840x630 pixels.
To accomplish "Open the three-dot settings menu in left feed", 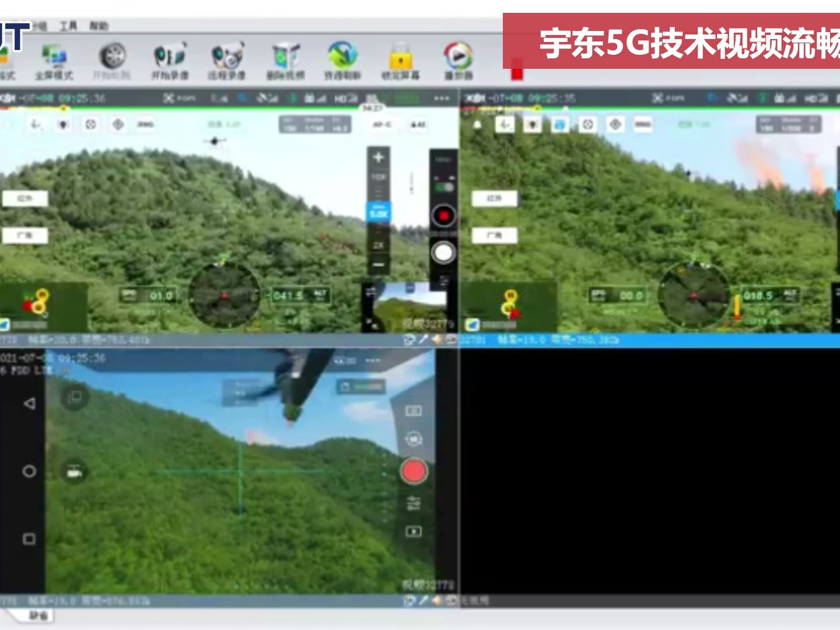I will [442, 99].
